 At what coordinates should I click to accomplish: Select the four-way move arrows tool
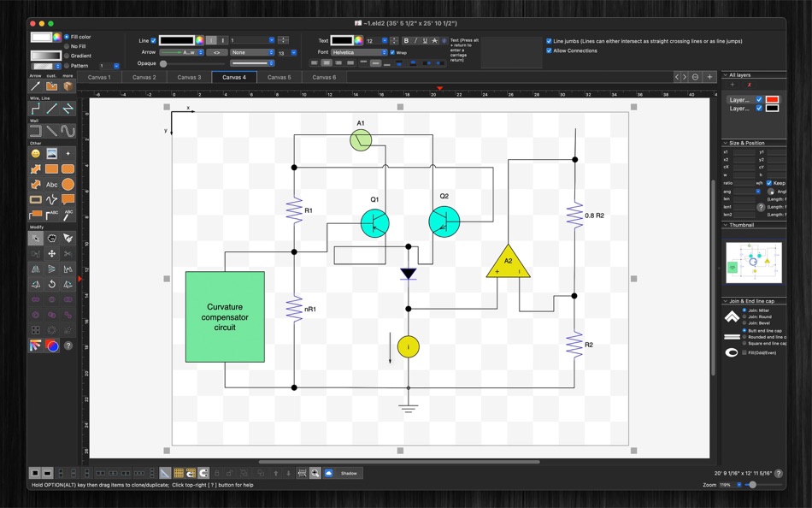click(51, 253)
